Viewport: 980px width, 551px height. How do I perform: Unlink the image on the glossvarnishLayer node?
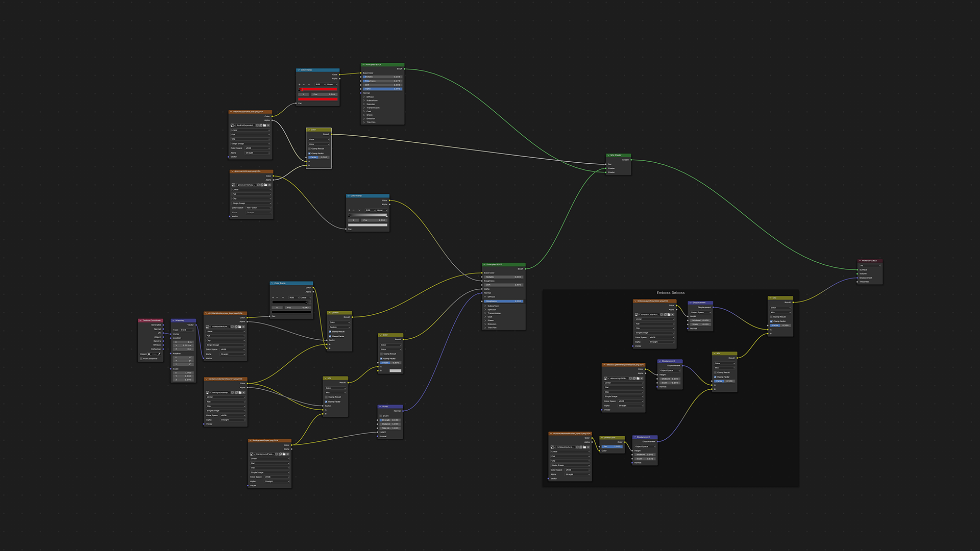pyautogui.click(x=269, y=185)
